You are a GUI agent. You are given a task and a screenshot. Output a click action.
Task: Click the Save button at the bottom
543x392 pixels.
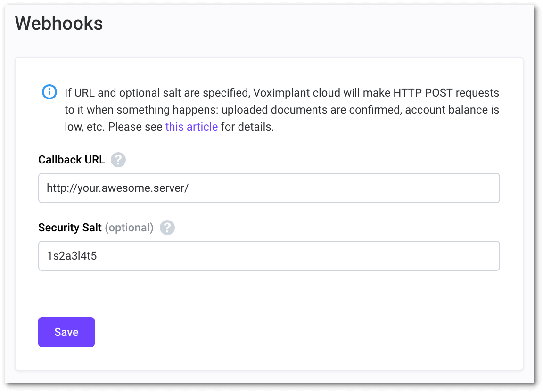click(x=66, y=332)
